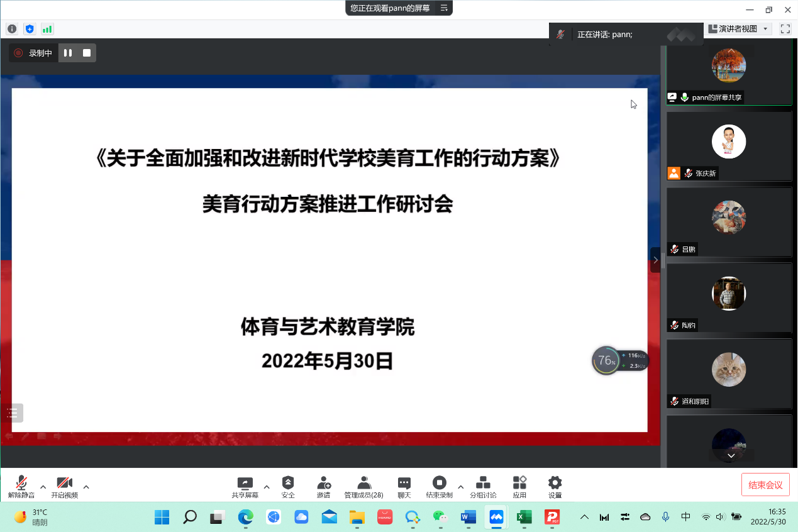Open the slide list icon at left edge
798x532 pixels.
[13, 413]
